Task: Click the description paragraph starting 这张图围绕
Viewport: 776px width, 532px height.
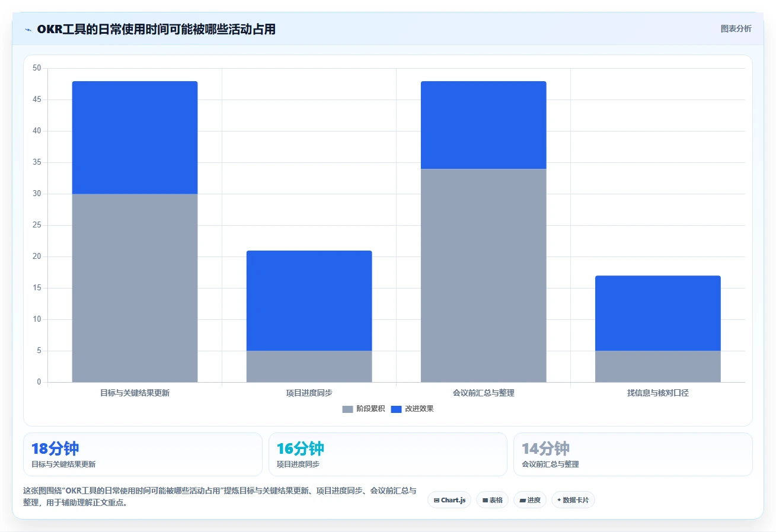Action: click(219, 496)
